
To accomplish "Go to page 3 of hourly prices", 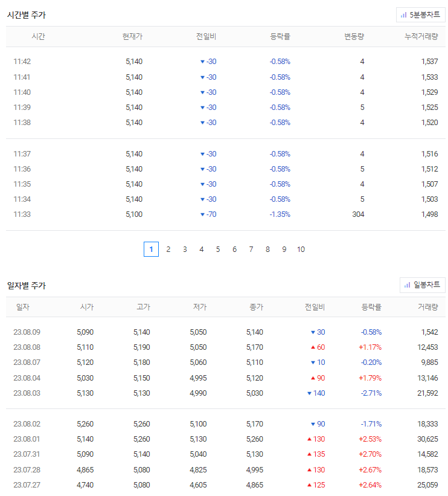I will click(185, 250).
